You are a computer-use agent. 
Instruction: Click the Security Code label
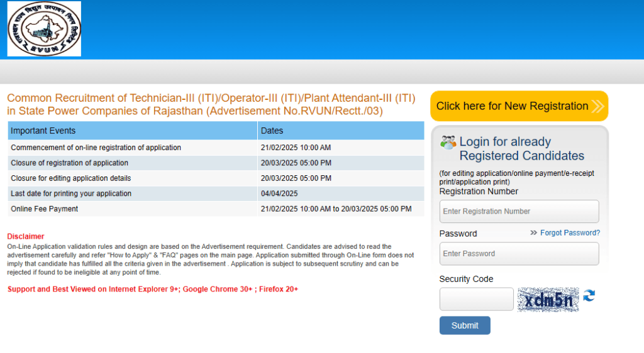click(x=466, y=280)
